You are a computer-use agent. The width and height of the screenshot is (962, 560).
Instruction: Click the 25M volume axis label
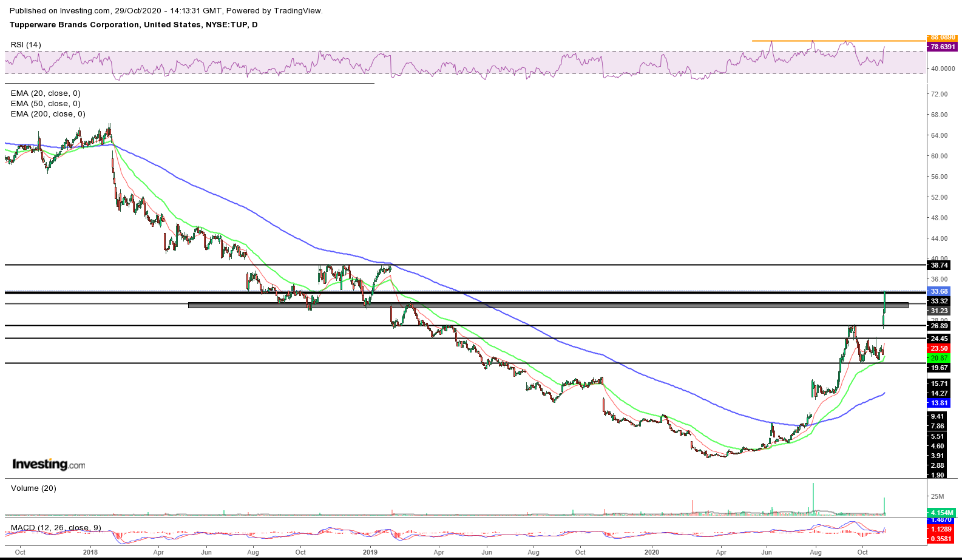click(938, 496)
